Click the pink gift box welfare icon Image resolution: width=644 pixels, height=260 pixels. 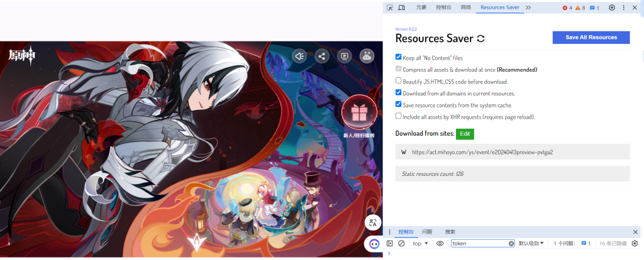(x=359, y=112)
